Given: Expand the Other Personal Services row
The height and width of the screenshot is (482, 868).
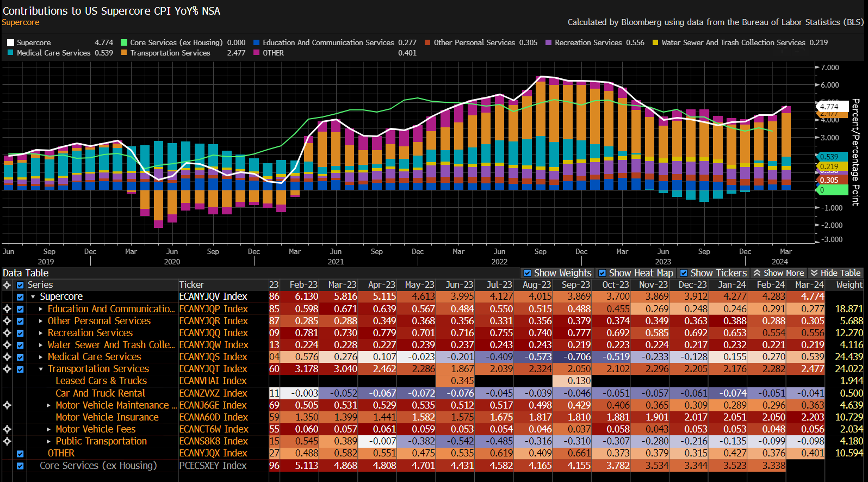Looking at the screenshot, I should [x=41, y=321].
